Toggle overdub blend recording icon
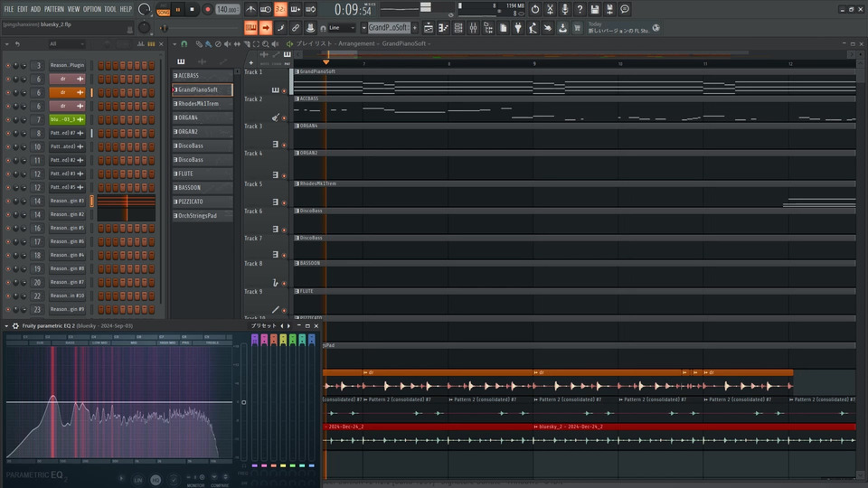 [x=296, y=9]
